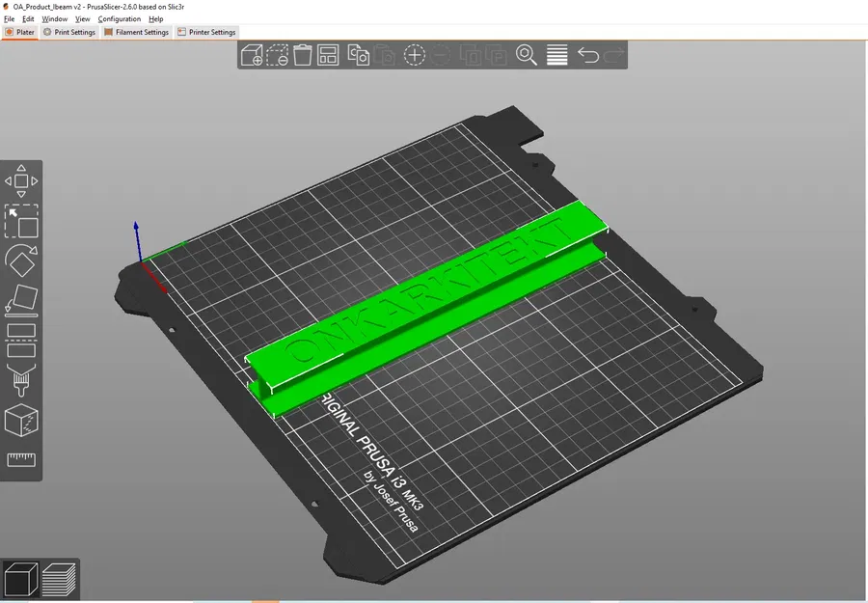The image size is (868, 603).
Task: Select the Move tool
Action: tap(21, 180)
